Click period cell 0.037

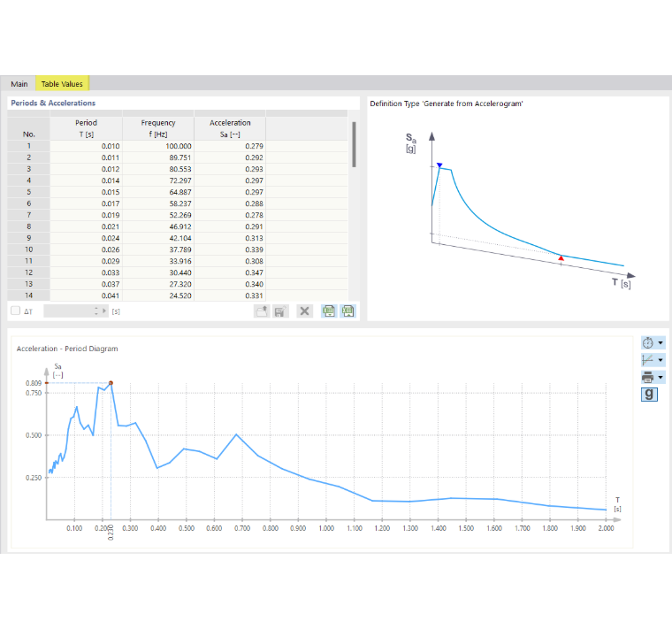pyautogui.click(x=86, y=284)
